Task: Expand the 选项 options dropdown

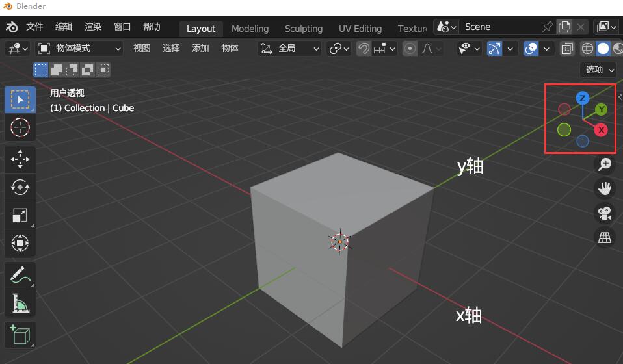Action: 599,70
